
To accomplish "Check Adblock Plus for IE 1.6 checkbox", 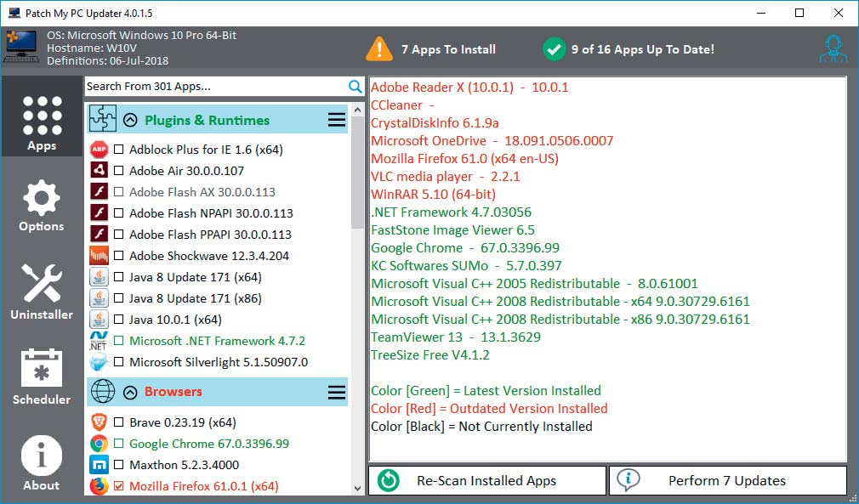I will [118, 150].
